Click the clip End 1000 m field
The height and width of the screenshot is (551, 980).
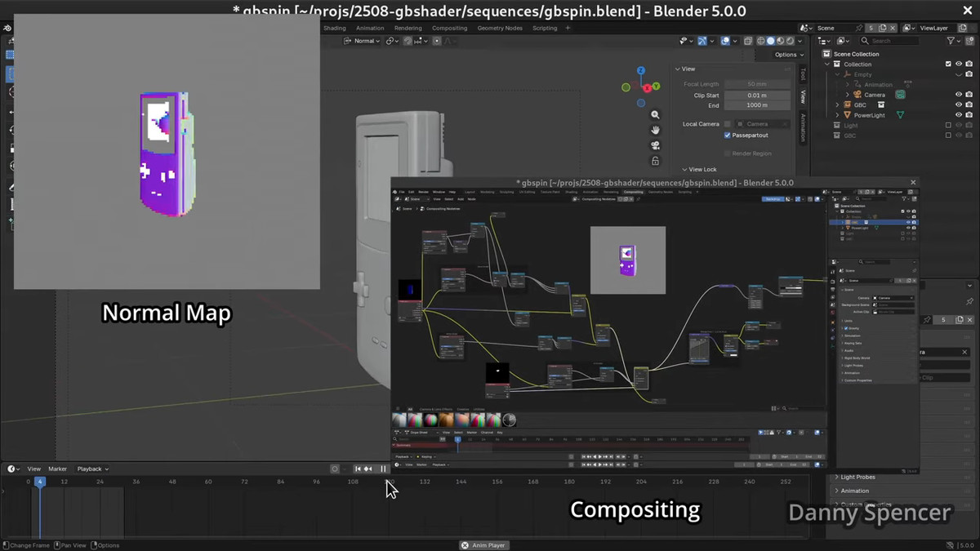click(757, 105)
